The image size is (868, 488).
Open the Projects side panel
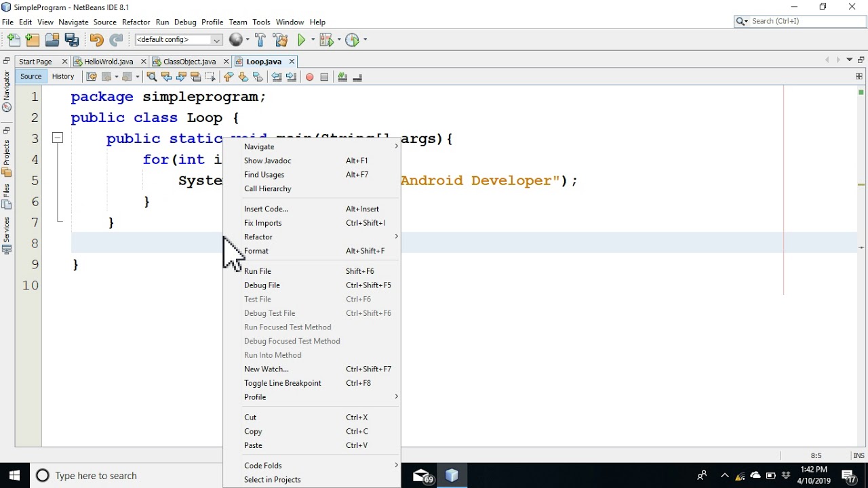(7, 157)
